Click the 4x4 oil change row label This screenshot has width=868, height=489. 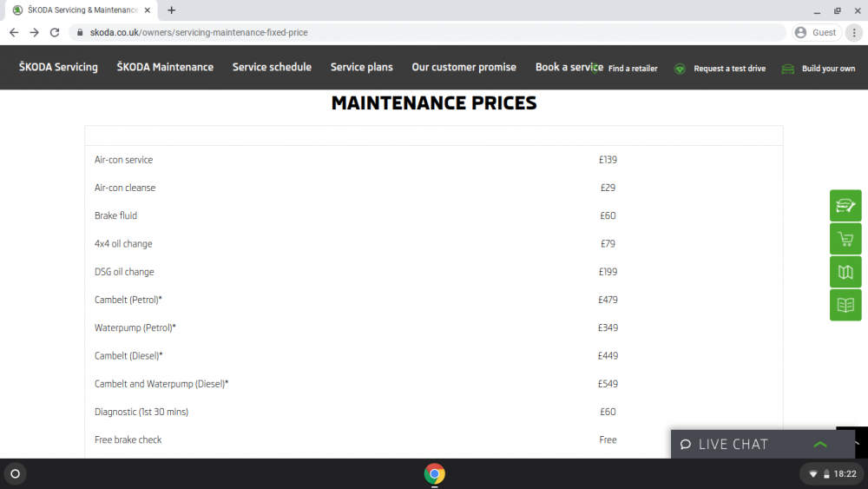point(123,244)
